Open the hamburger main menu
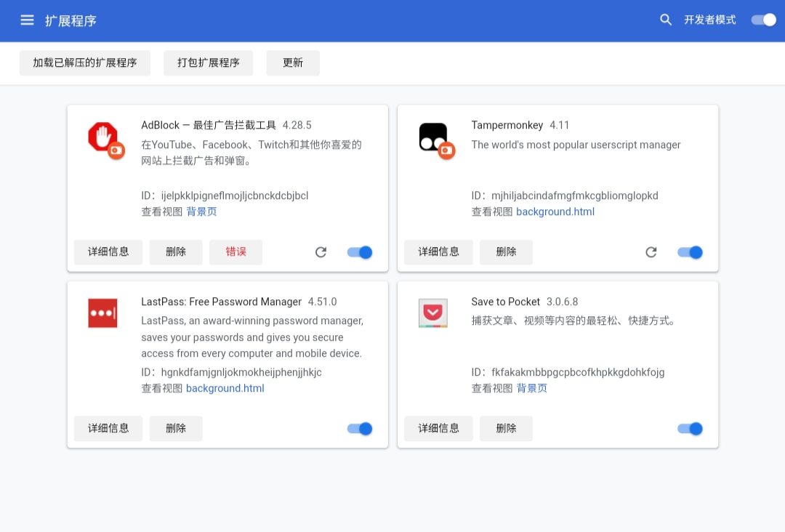 (27, 20)
